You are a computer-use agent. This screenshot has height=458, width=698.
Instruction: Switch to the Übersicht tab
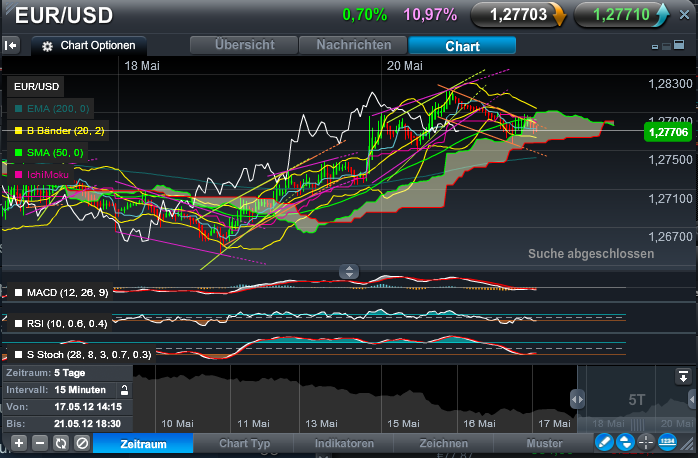243,46
